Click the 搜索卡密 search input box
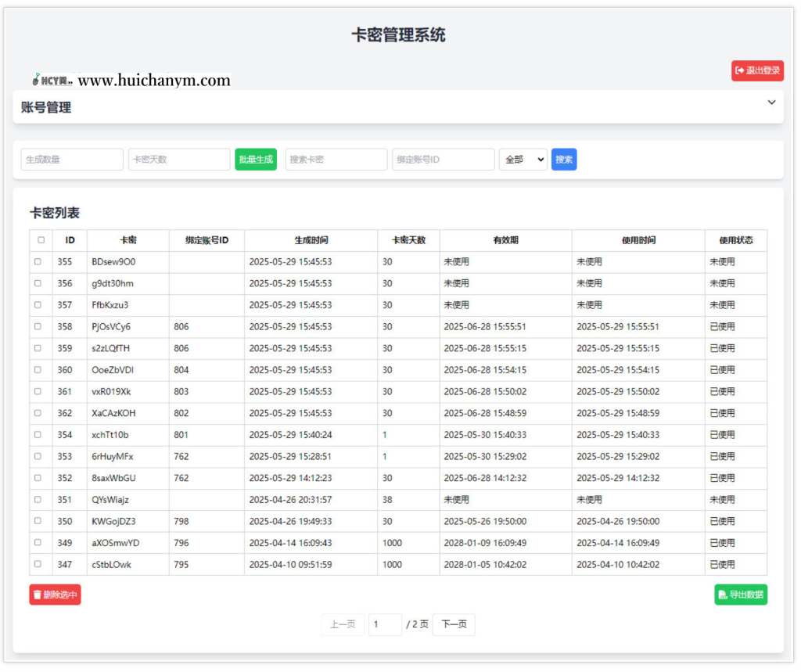The image size is (801, 672). (336, 159)
